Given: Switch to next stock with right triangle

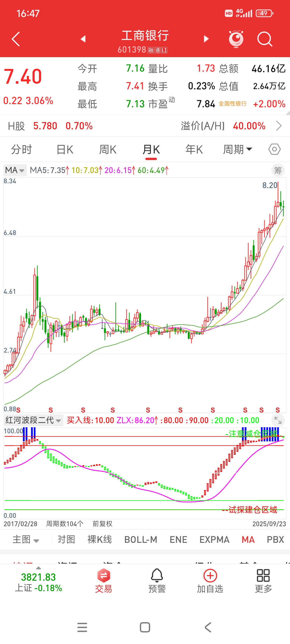Looking at the screenshot, I should (206, 39).
